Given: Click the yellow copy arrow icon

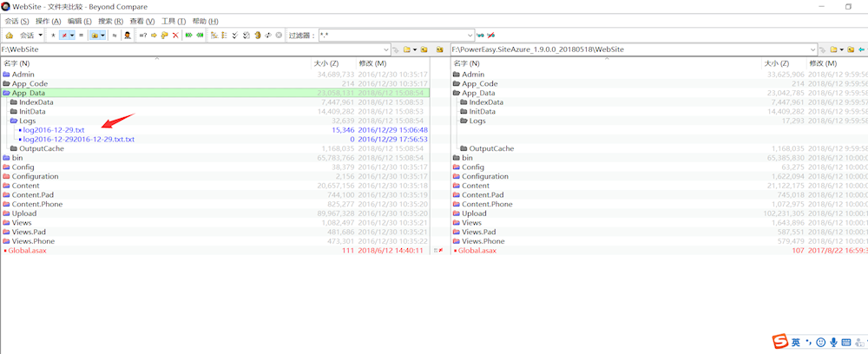Looking at the screenshot, I should coord(154,36).
